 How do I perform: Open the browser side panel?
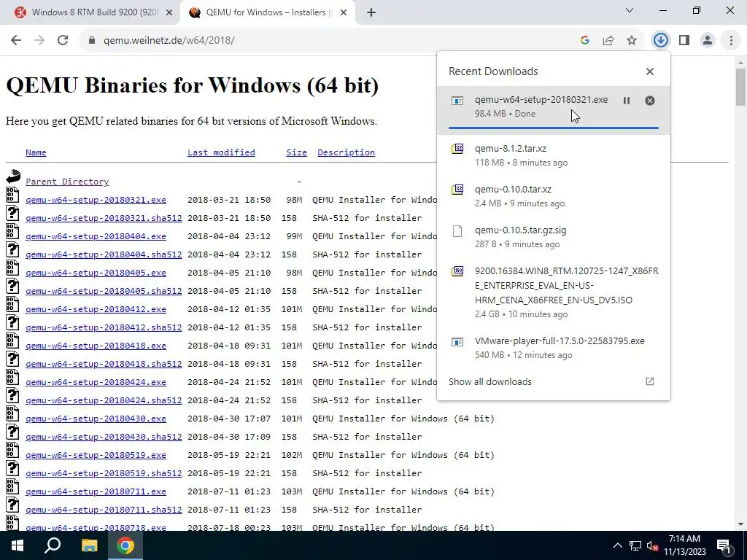tap(684, 41)
